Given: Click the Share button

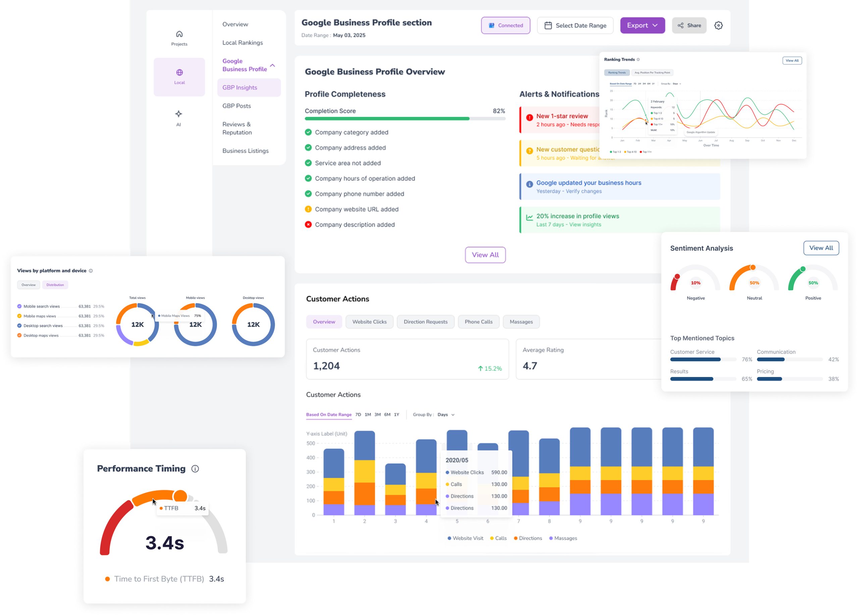Looking at the screenshot, I should click(689, 26).
